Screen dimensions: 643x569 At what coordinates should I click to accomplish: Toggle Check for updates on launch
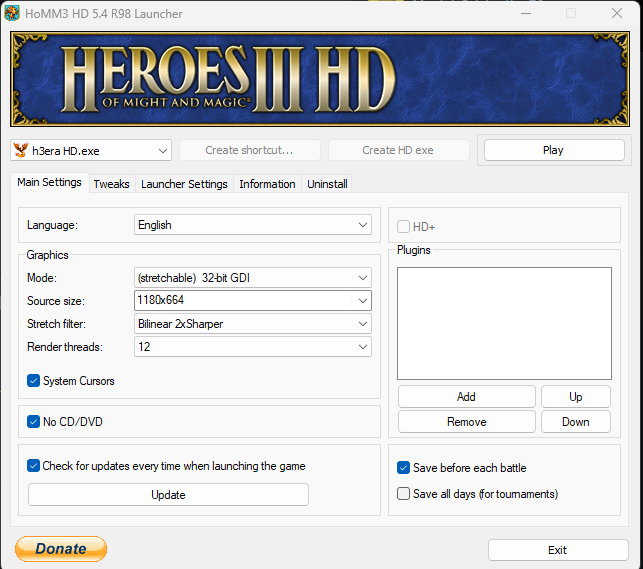pos(34,466)
